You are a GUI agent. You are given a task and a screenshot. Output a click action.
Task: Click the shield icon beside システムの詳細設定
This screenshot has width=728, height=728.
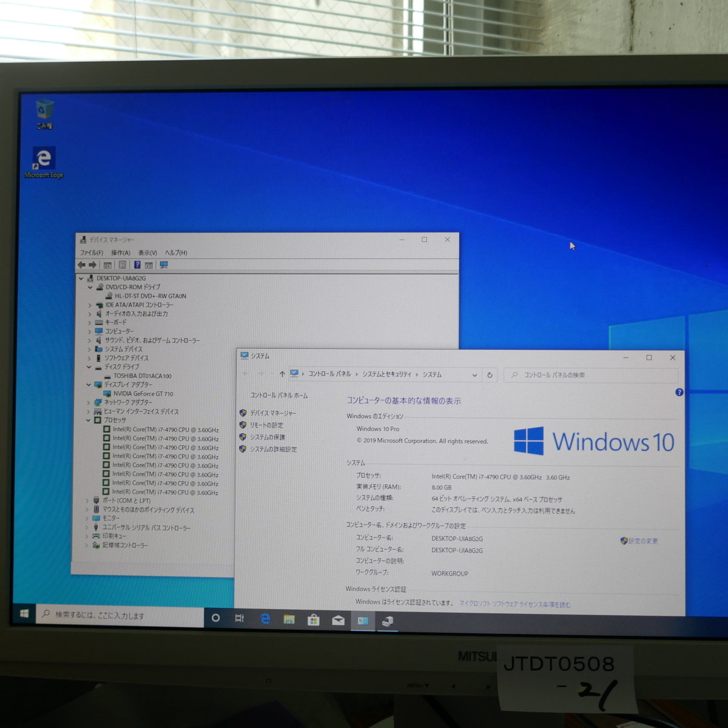pyautogui.click(x=243, y=449)
